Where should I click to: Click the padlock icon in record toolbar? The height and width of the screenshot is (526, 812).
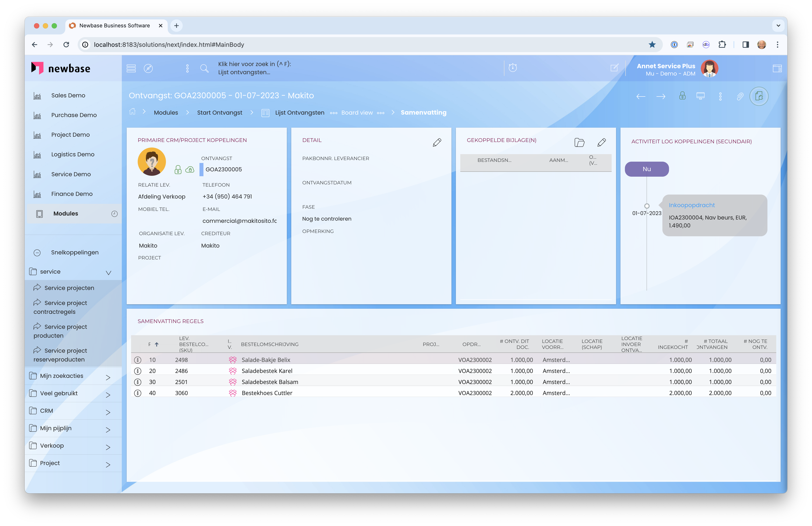point(682,96)
